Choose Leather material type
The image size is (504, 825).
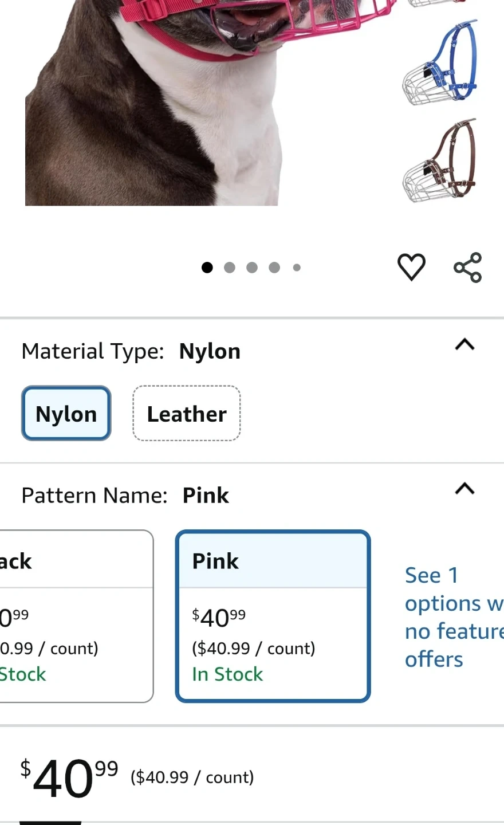pyautogui.click(x=187, y=414)
